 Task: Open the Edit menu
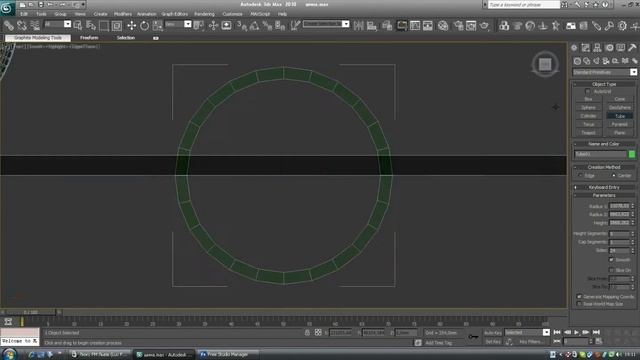point(24,14)
